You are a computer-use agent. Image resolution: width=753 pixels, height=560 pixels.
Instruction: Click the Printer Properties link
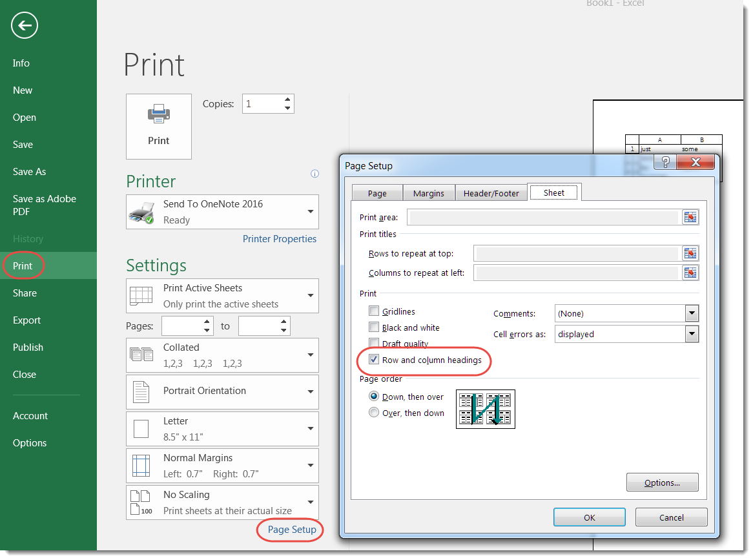pyautogui.click(x=279, y=239)
